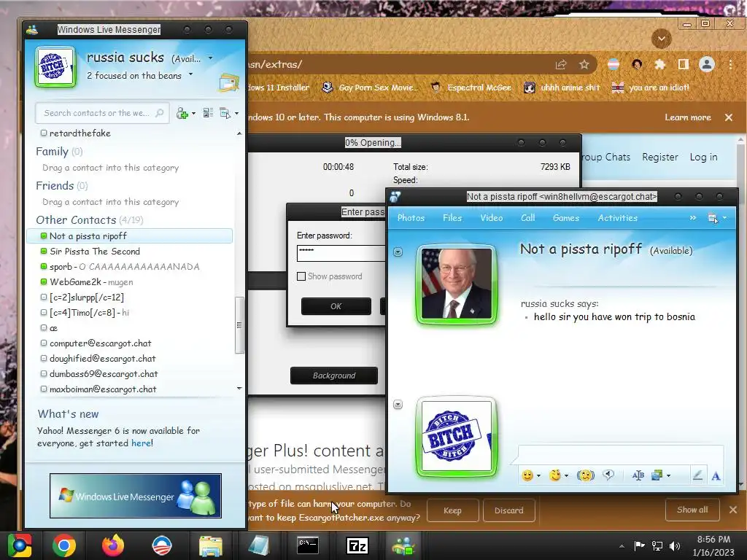Select contact Not a pissta ripoff
The height and width of the screenshot is (560, 747).
(x=130, y=236)
